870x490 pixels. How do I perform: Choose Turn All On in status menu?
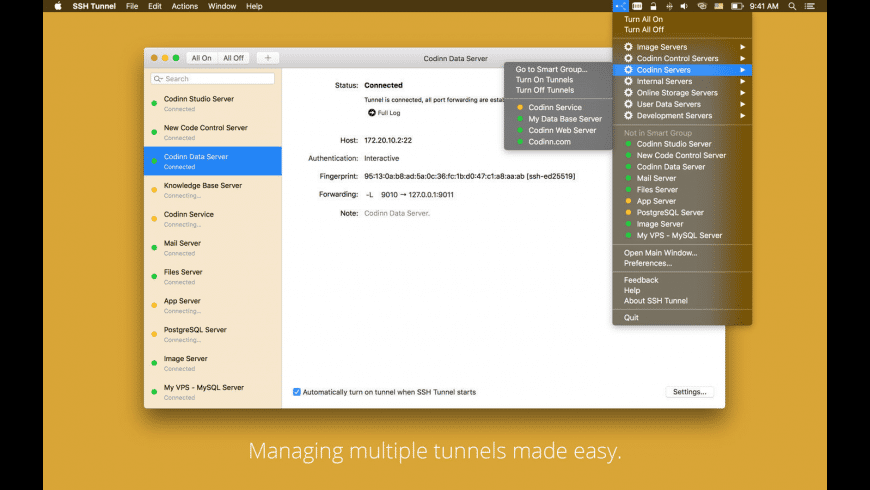[x=682, y=19]
